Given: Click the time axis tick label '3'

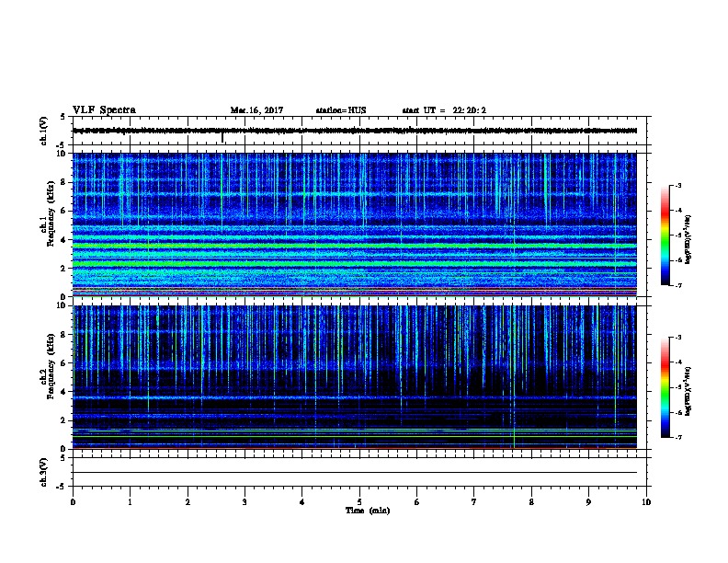Looking at the screenshot, I should 245,502.
